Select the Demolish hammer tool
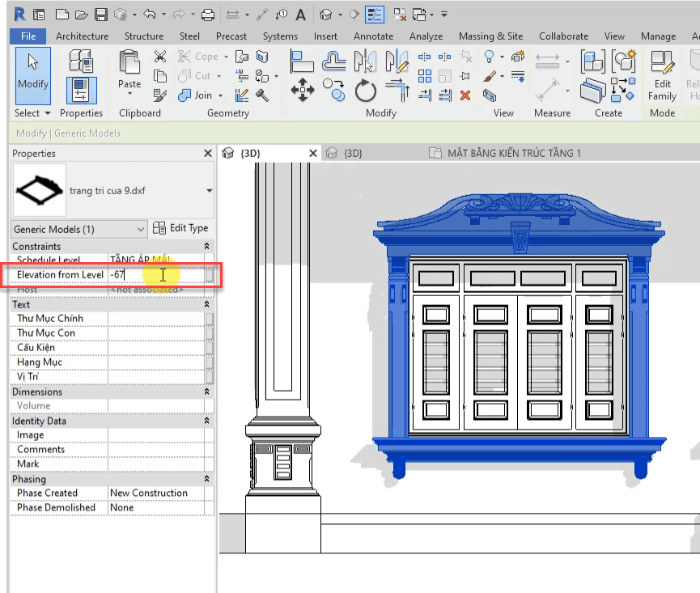The height and width of the screenshot is (593, 700). click(x=262, y=95)
